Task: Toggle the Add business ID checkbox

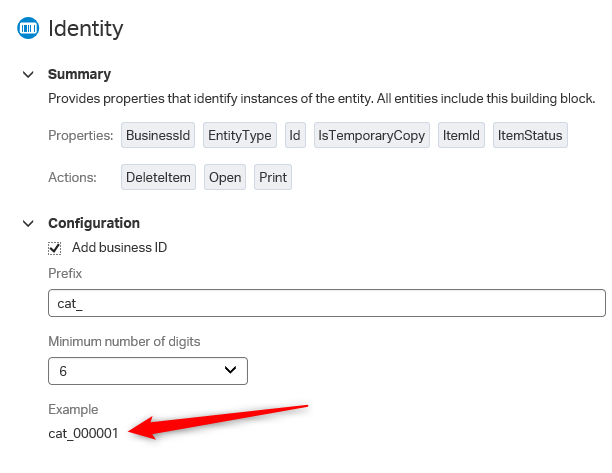Action: pos(55,248)
